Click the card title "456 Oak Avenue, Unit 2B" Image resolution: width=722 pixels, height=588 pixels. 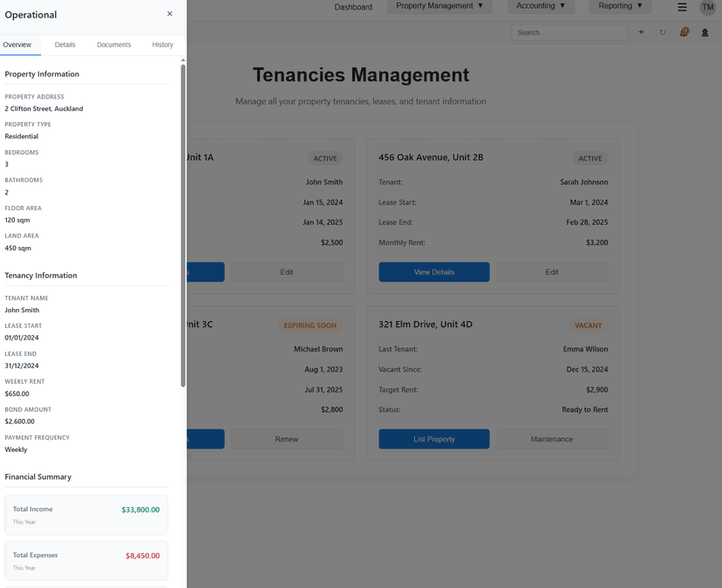431,158
